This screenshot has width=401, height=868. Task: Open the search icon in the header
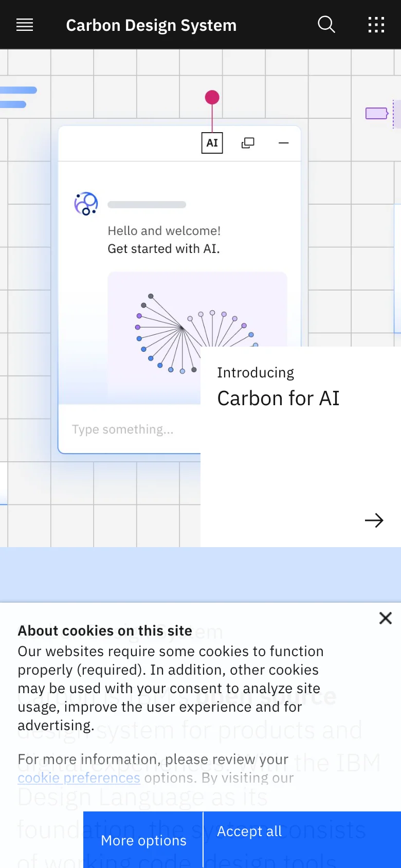pos(326,24)
